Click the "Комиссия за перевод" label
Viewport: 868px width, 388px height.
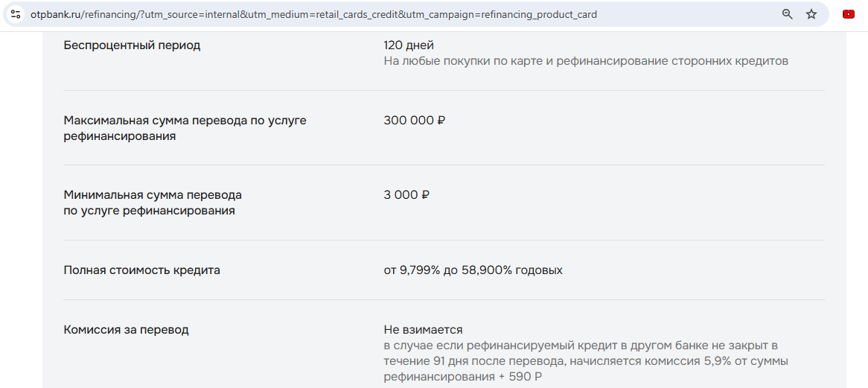pos(126,330)
